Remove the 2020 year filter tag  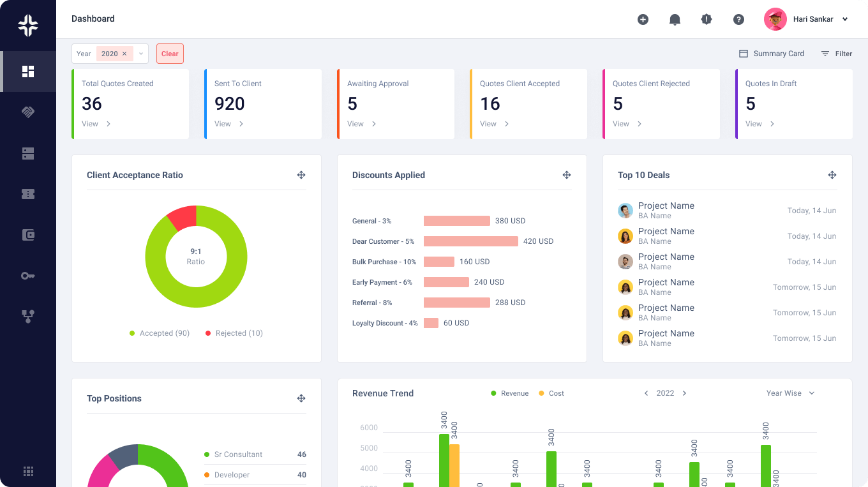click(x=124, y=54)
